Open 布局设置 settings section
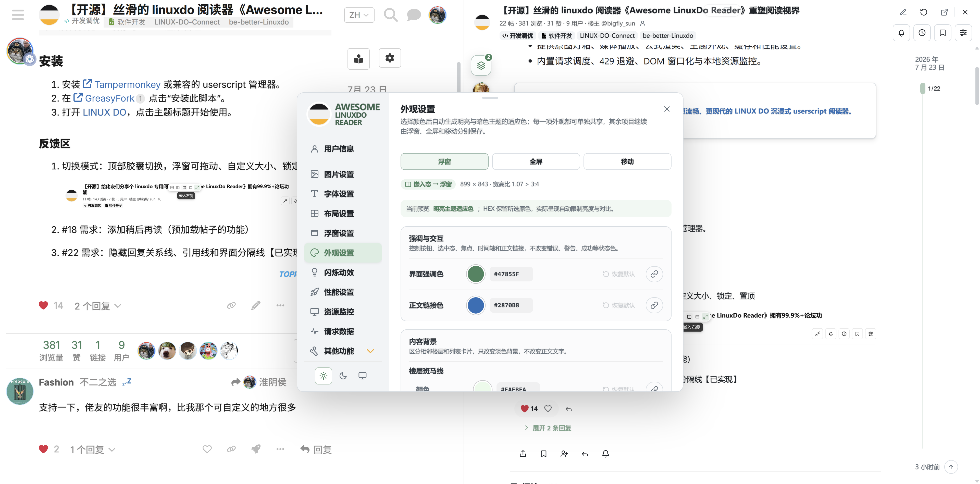 click(x=343, y=214)
